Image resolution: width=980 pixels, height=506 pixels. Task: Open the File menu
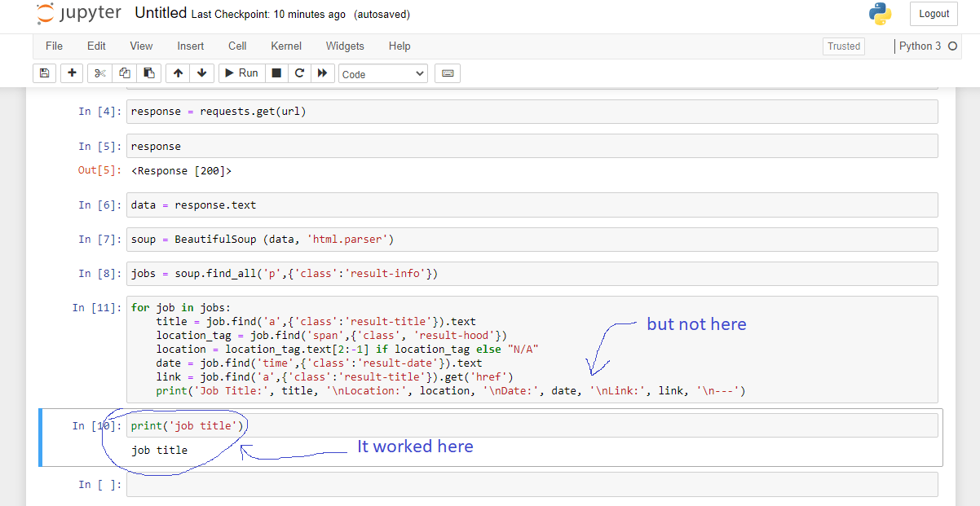[x=54, y=46]
